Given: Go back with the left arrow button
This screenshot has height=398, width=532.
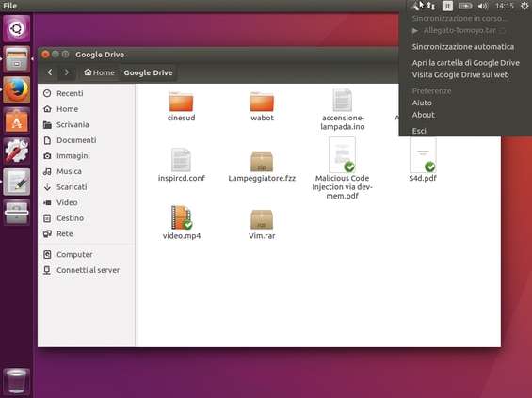Looking at the screenshot, I should pos(50,72).
